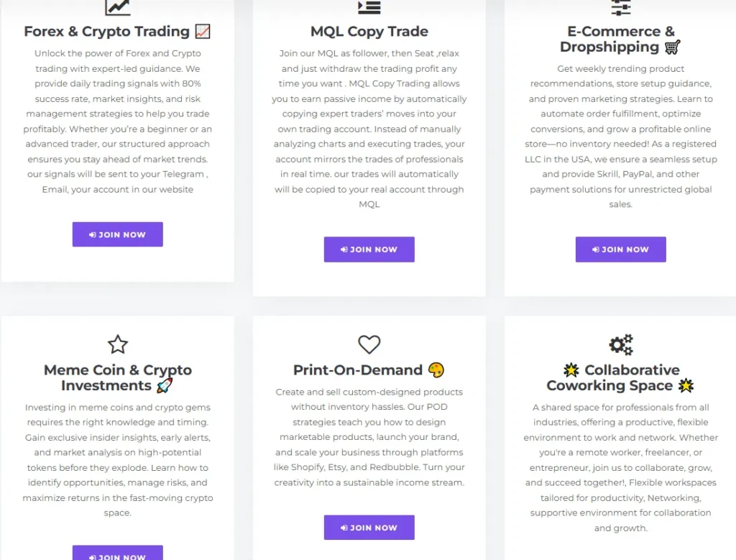Click the sparkle emoji before the word Collaborative
Viewport: 736px width, 560px height.
click(x=571, y=370)
